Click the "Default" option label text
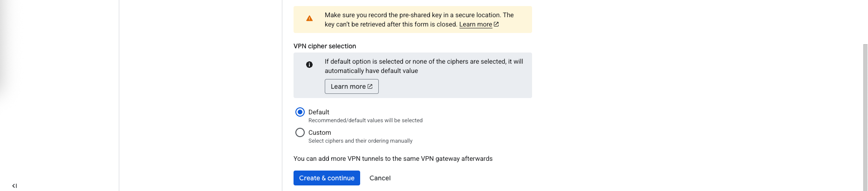Screen dimensions: 868x191 tap(319, 112)
